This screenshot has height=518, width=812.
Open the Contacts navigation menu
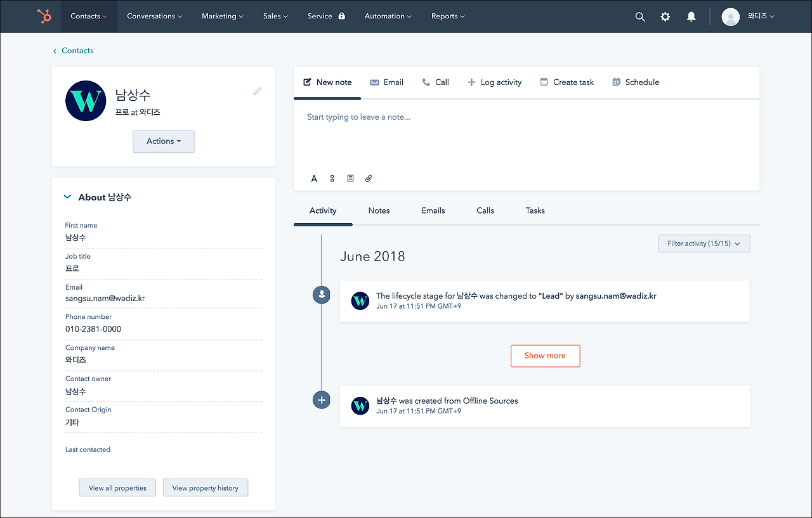[x=89, y=16]
